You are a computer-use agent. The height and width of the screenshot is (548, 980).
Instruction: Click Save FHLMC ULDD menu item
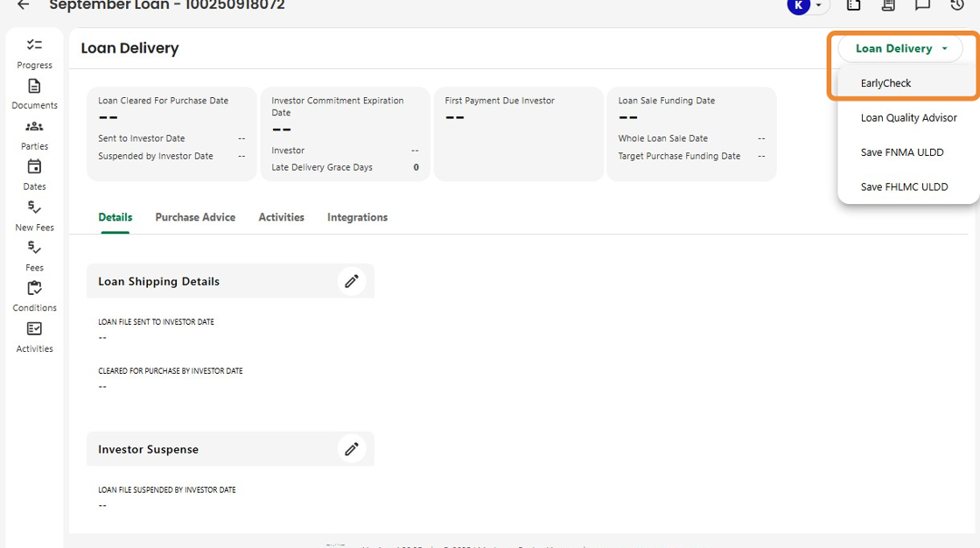[x=904, y=186]
